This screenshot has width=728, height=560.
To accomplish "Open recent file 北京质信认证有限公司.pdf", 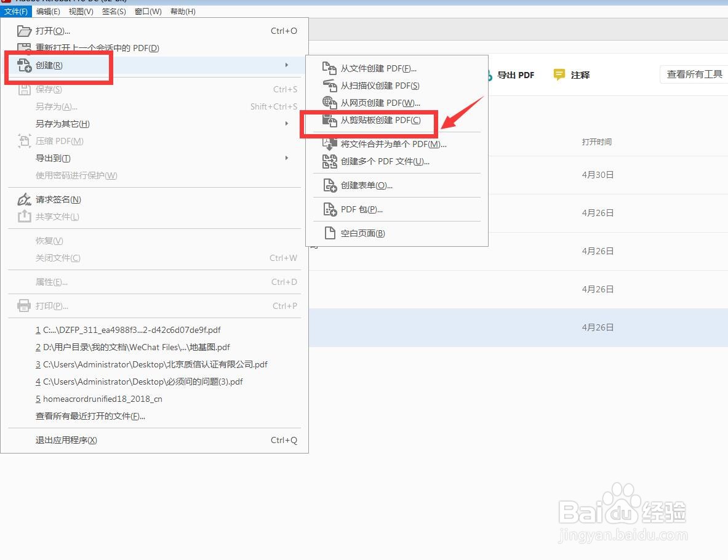I will tap(154, 364).
